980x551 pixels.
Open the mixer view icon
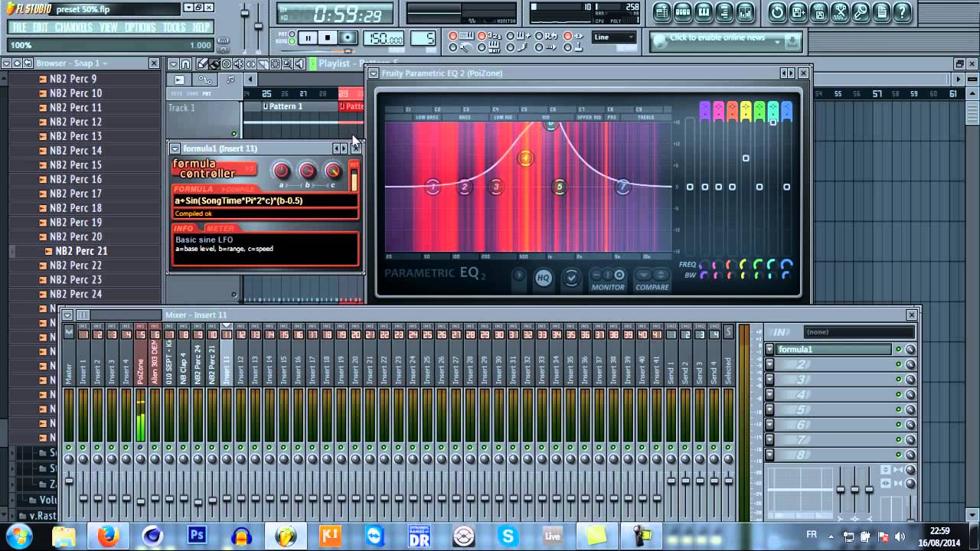click(x=745, y=12)
